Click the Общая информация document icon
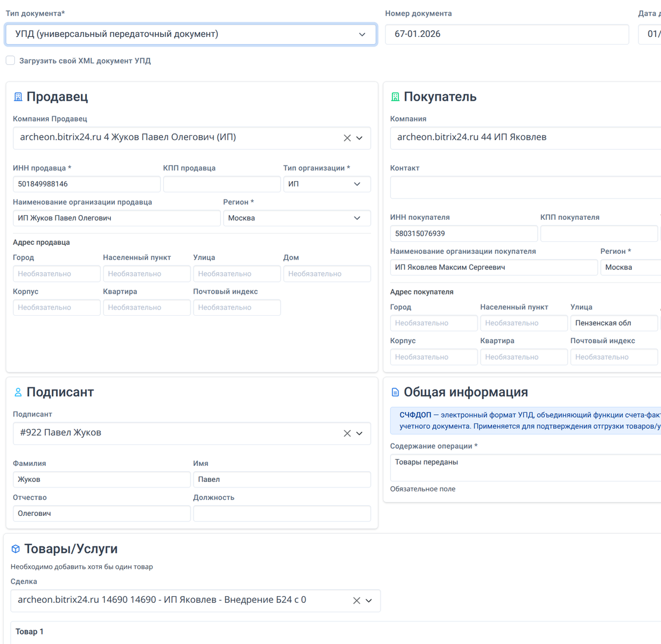 pos(395,392)
